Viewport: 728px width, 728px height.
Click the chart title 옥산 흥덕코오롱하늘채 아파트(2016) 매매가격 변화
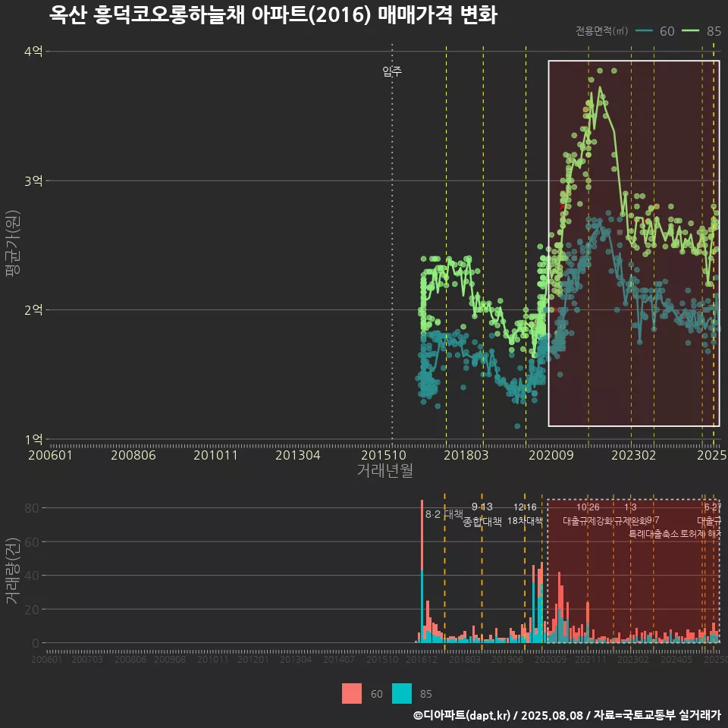coord(273,15)
